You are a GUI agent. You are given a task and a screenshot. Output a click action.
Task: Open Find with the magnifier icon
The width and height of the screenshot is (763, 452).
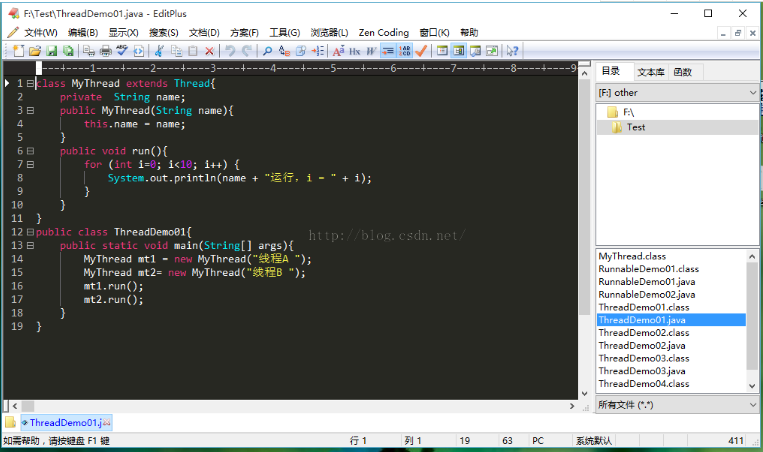(x=267, y=50)
